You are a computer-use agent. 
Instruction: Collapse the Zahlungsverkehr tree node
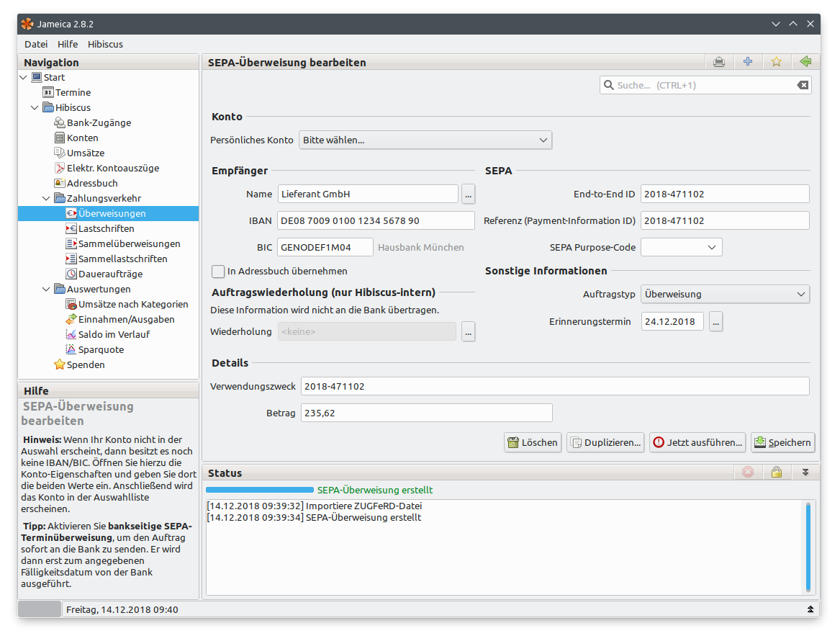tap(46, 198)
